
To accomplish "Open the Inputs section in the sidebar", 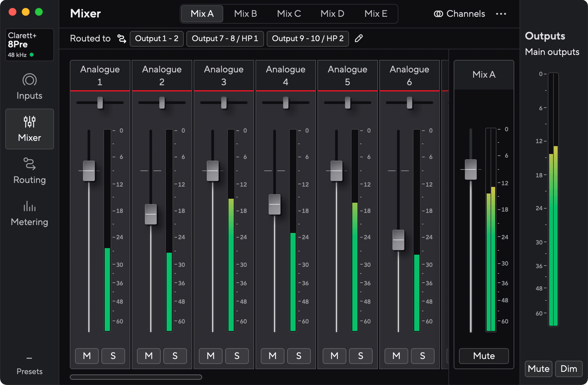I will (30, 87).
